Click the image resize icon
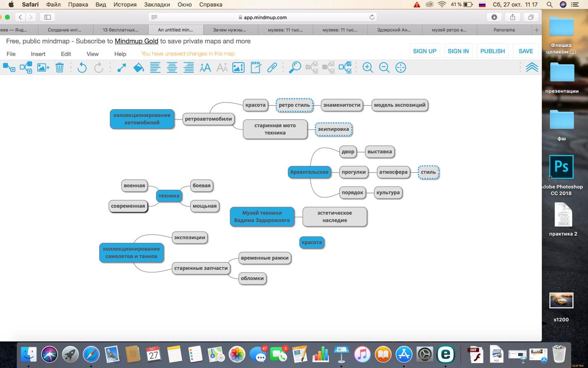588x368 pixels. click(x=238, y=67)
